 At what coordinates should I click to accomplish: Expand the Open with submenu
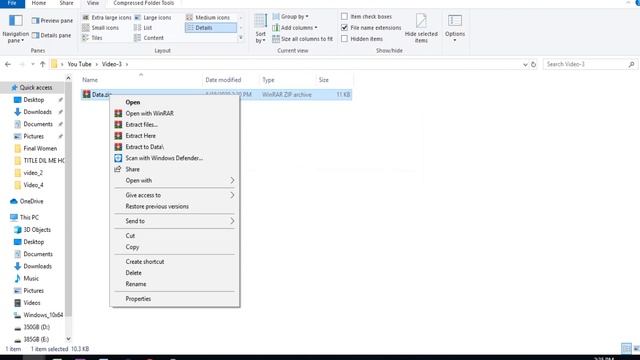tap(176, 180)
